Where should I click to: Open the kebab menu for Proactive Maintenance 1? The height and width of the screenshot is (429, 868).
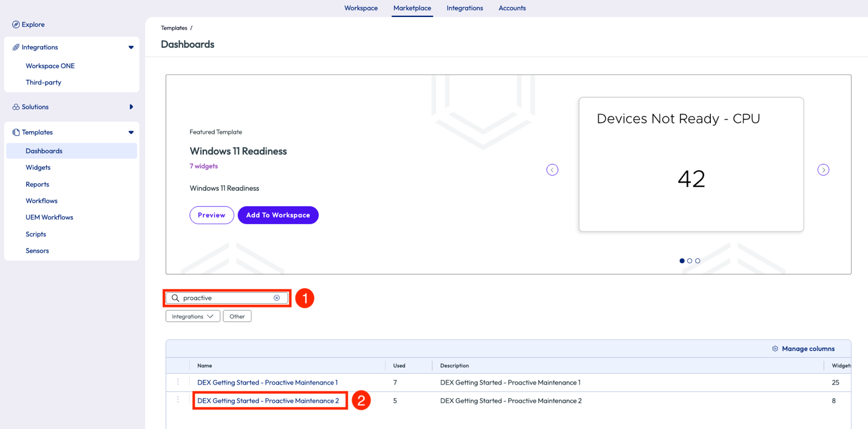tap(178, 382)
